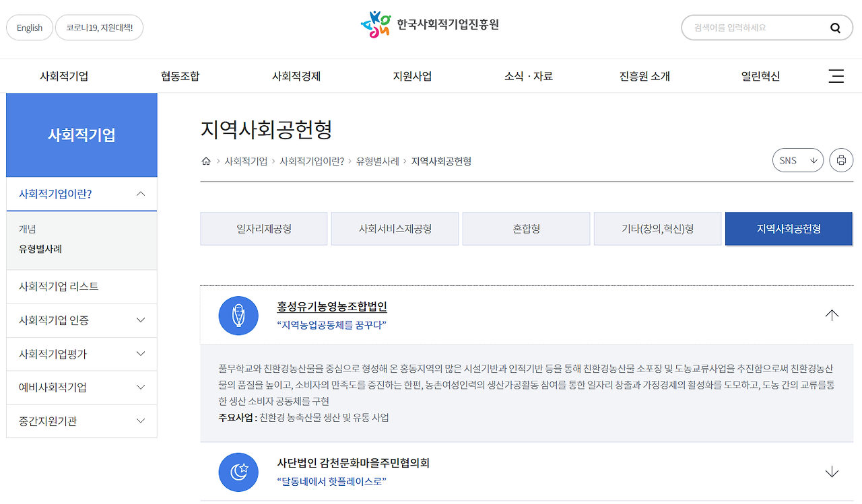The image size is (862, 504).
Task: Expand the 예비사회적기업 sidebar menu
Action: [81, 388]
